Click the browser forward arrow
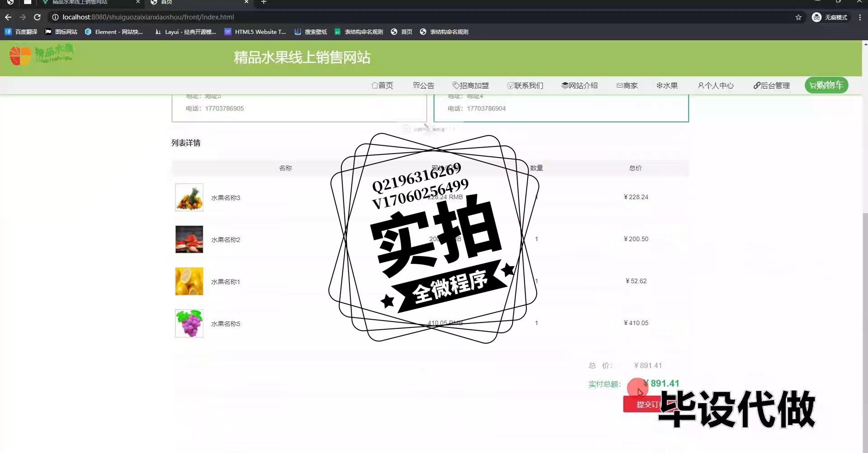This screenshot has height=453, width=868. [23, 17]
